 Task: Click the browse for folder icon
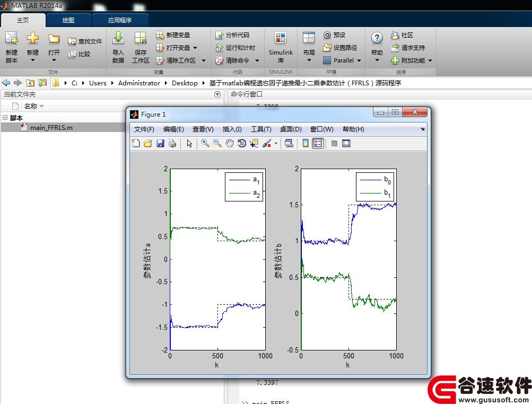[42, 83]
